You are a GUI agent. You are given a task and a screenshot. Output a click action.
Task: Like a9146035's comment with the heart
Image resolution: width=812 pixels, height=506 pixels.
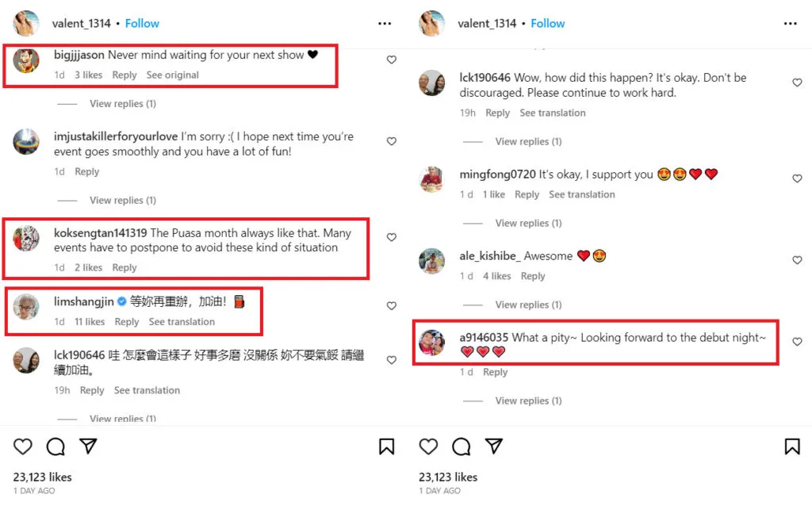(797, 342)
